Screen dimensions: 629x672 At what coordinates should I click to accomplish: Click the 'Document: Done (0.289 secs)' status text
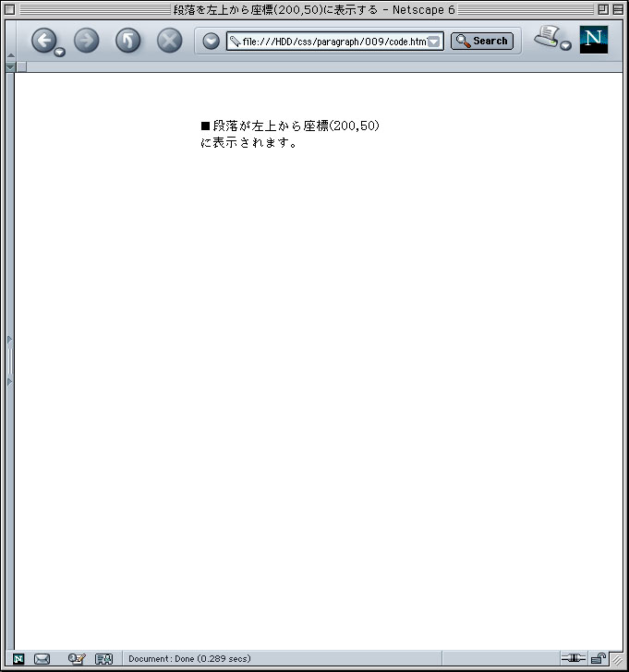(189, 659)
